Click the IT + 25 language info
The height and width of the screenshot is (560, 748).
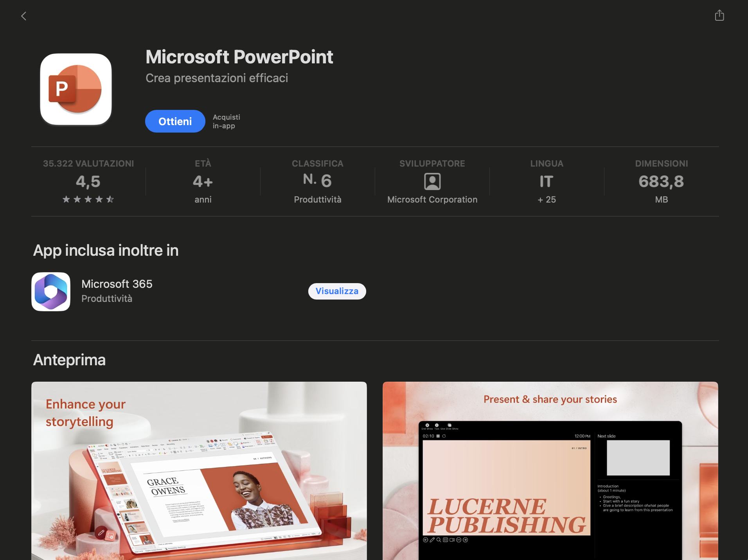point(547,181)
